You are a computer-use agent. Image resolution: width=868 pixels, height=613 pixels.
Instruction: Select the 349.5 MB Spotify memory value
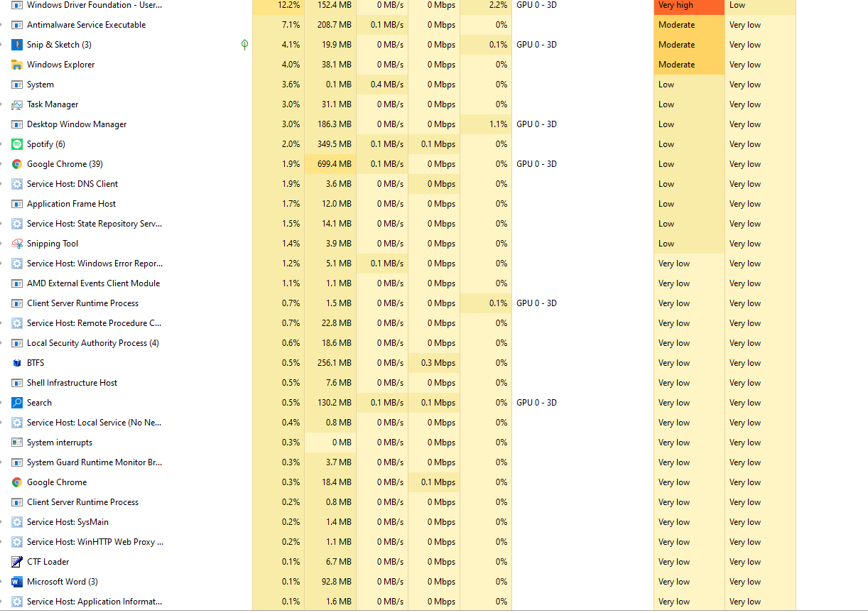pyautogui.click(x=334, y=144)
